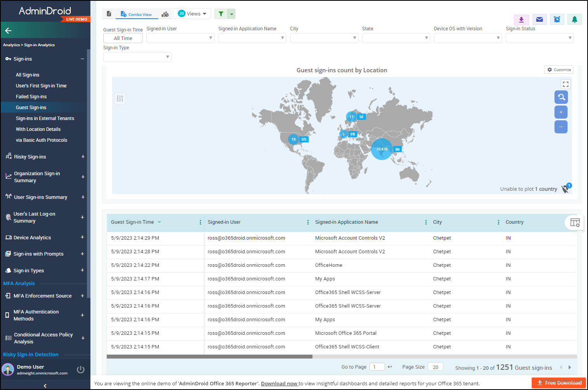Click the All Time button
The height and width of the screenshot is (390, 588).
123,38
